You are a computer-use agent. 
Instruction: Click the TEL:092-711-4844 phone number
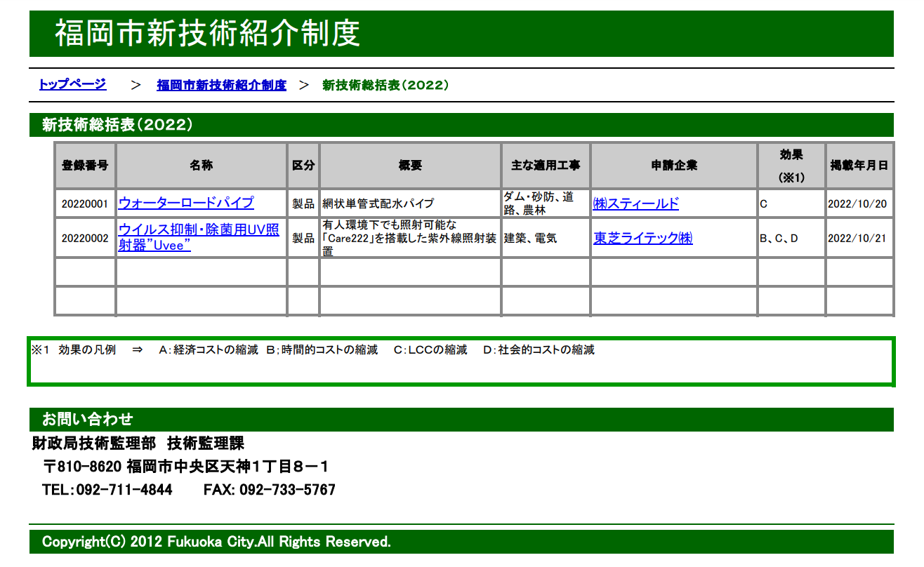(x=107, y=490)
